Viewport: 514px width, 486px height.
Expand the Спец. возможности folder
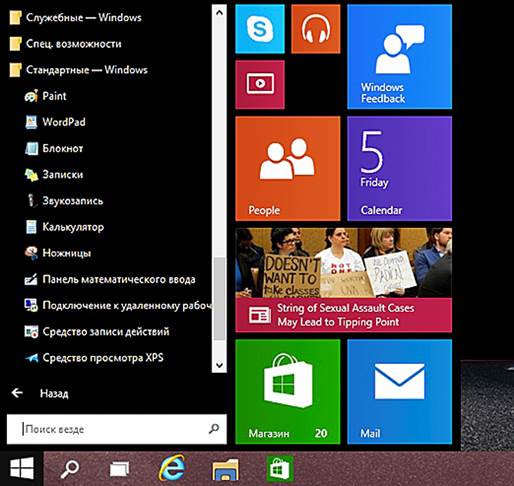tap(65, 44)
